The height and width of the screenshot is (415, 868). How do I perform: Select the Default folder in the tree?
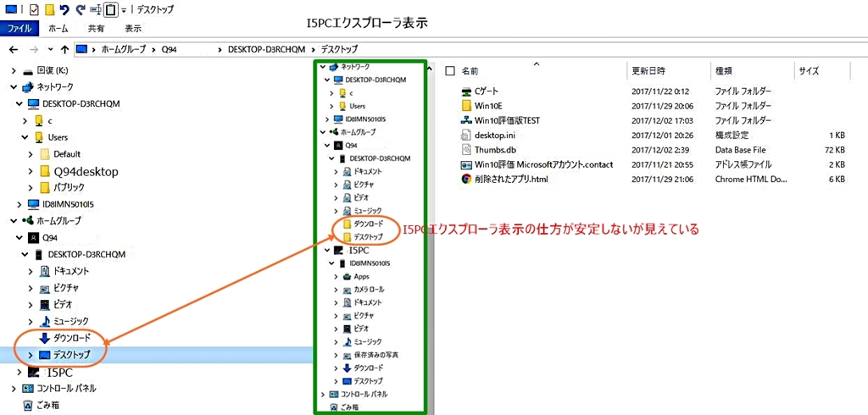pos(67,154)
